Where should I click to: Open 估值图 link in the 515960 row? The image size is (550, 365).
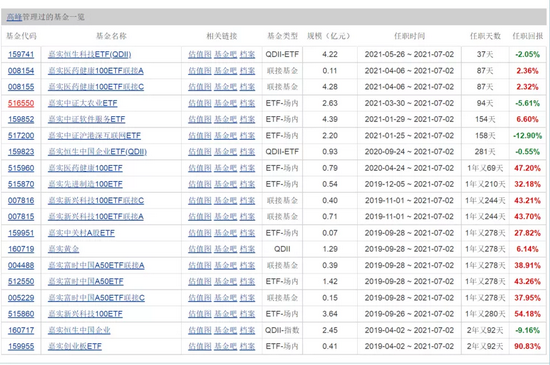click(x=200, y=168)
